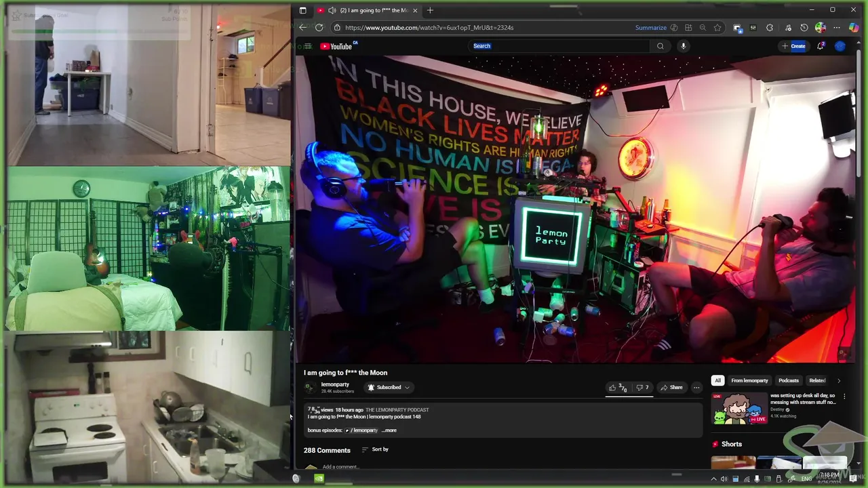View site information lock icon in address bar
Screen dimensions: 868x488
coord(337,28)
